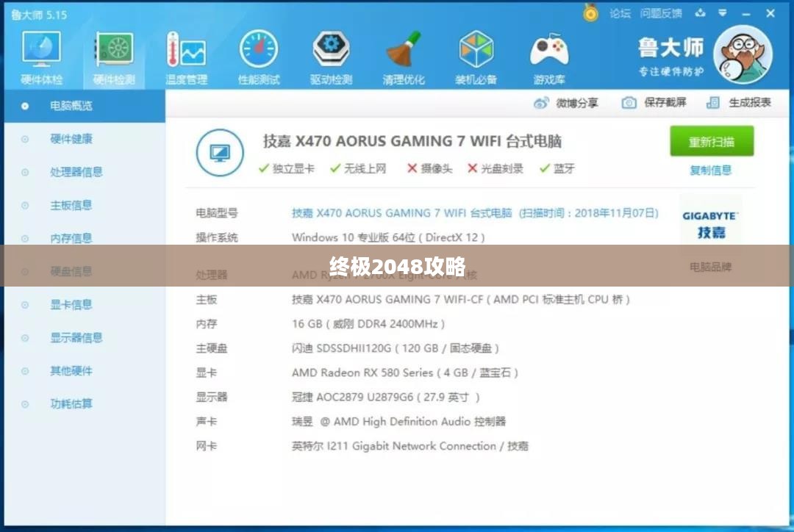Open the 论坛 forum link
794x532 pixels.
click(620, 14)
